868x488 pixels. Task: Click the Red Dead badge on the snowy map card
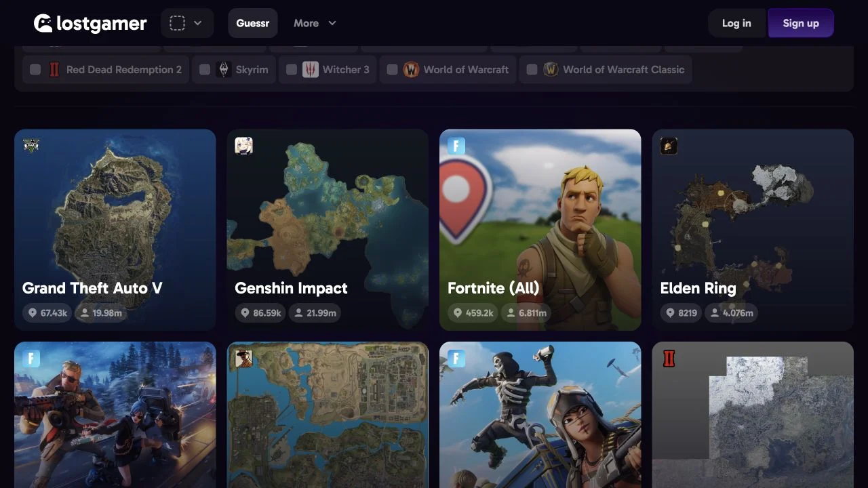669,358
